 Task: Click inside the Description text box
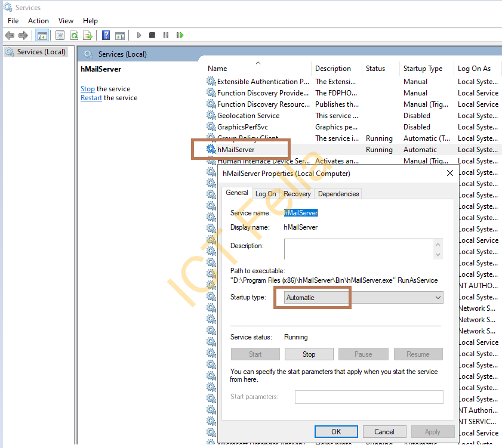coord(359,249)
